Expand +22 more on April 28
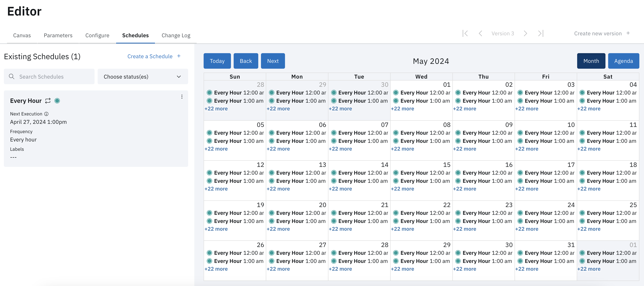Screen dimensions: 644x286 (x=216, y=109)
